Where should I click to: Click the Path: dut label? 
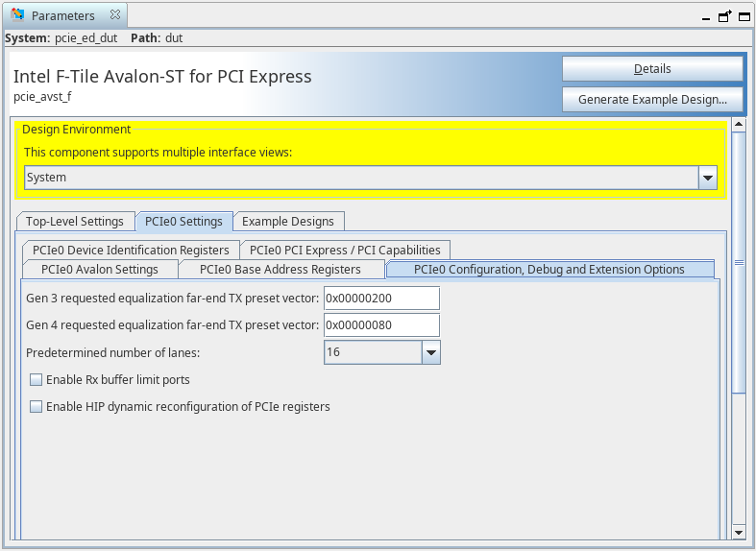click(x=157, y=38)
